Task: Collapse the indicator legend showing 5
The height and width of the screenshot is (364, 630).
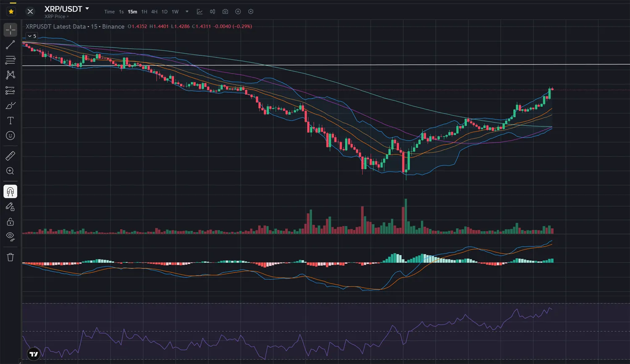Action: coord(32,36)
